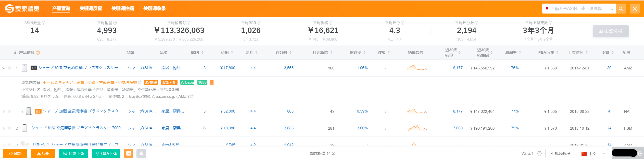644x159 pixels.
Task: Click the 刷新 refresh button
Action: coord(15,153)
